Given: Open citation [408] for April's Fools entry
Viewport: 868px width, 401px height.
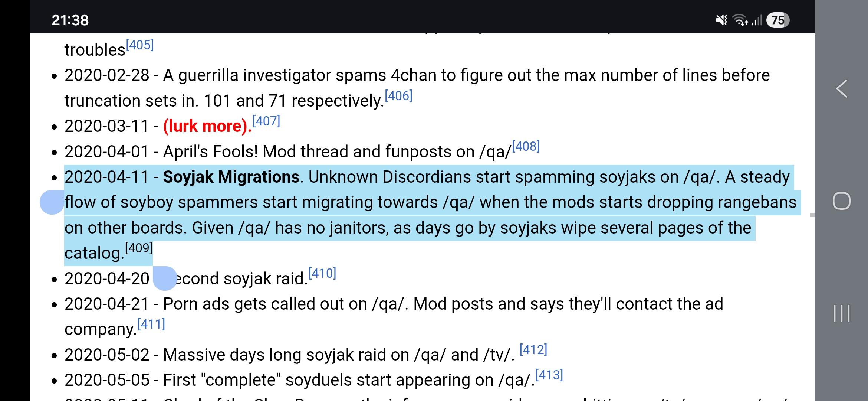Looking at the screenshot, I should click(x=526, y=147).
